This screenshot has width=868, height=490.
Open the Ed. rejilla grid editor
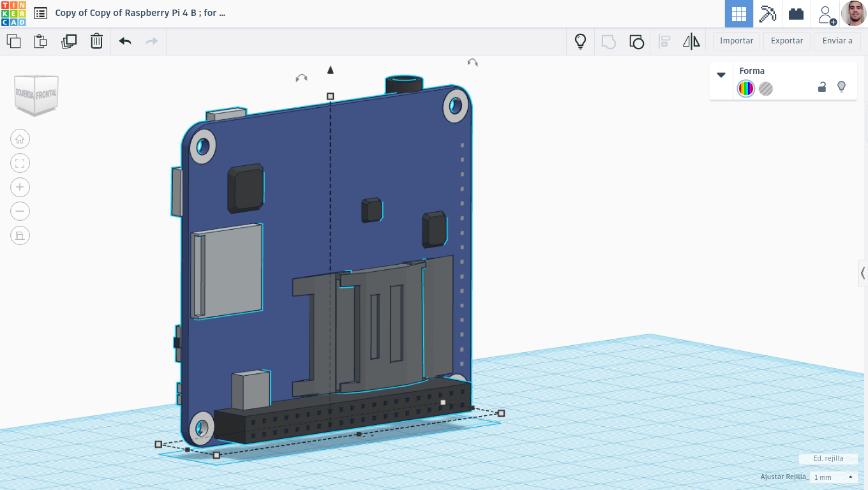(828, 459)
